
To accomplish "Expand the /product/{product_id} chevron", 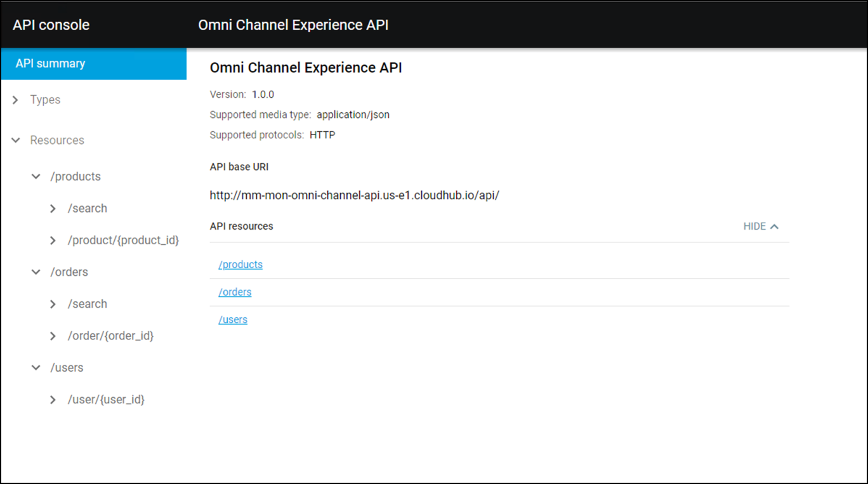I will (53, 240).
